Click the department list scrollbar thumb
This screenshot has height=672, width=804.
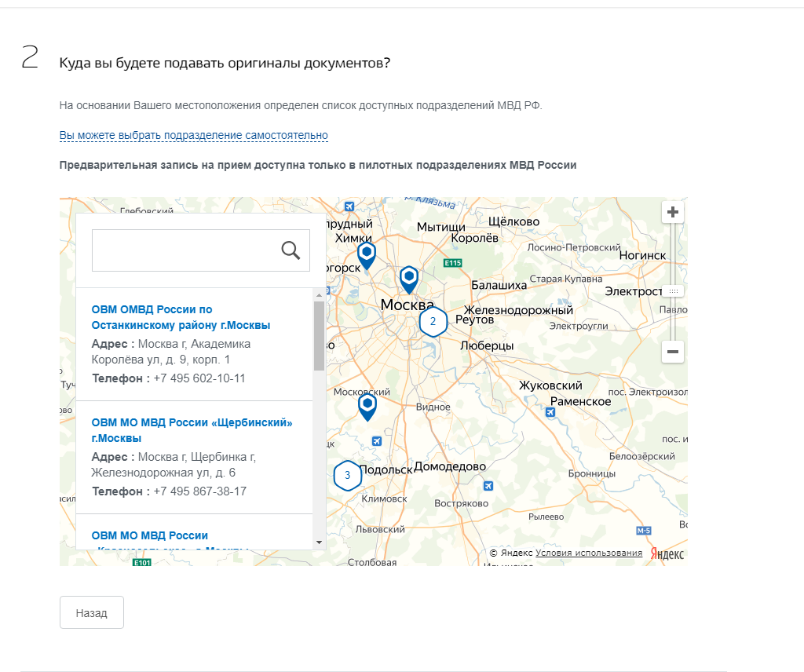(319, 335)
